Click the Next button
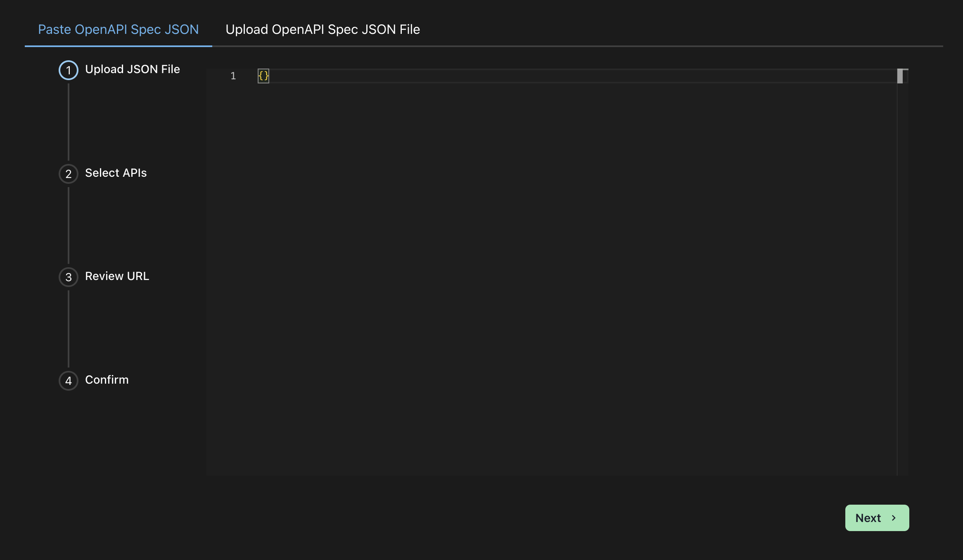The image size is (963, 560). [x=877, y=517]
